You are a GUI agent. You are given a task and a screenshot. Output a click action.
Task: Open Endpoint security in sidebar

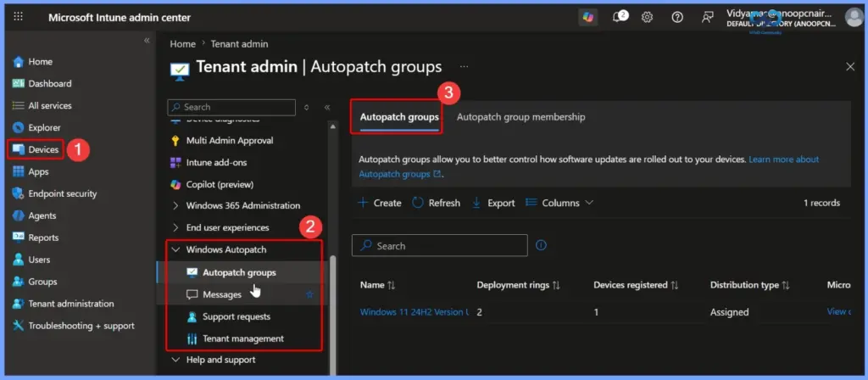[55, 193]
